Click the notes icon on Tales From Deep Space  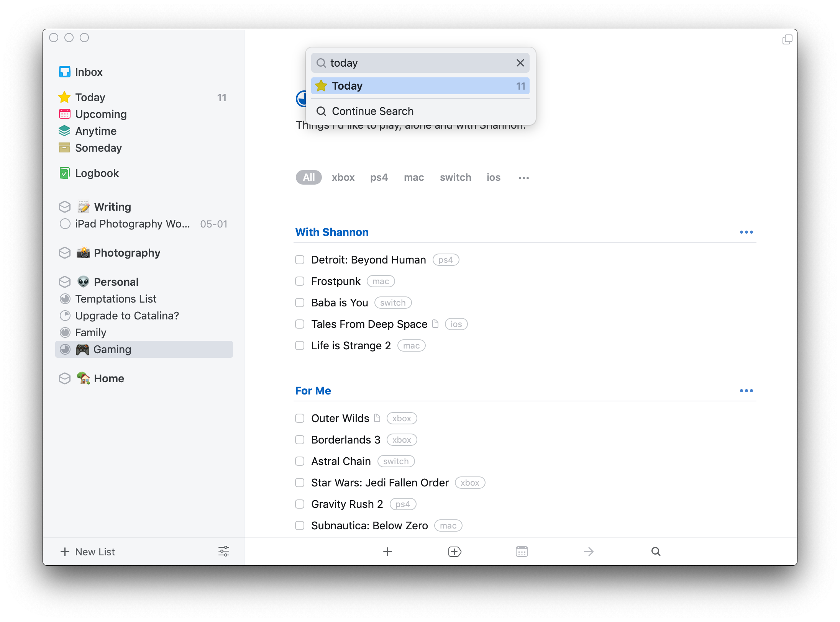coord(435,324)
